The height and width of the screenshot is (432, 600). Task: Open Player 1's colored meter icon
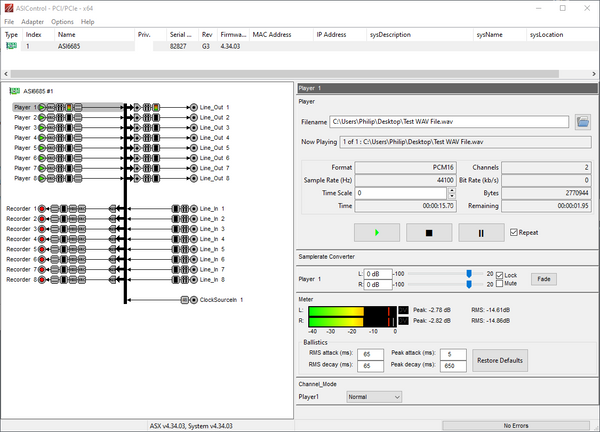(x=69, y=108)
